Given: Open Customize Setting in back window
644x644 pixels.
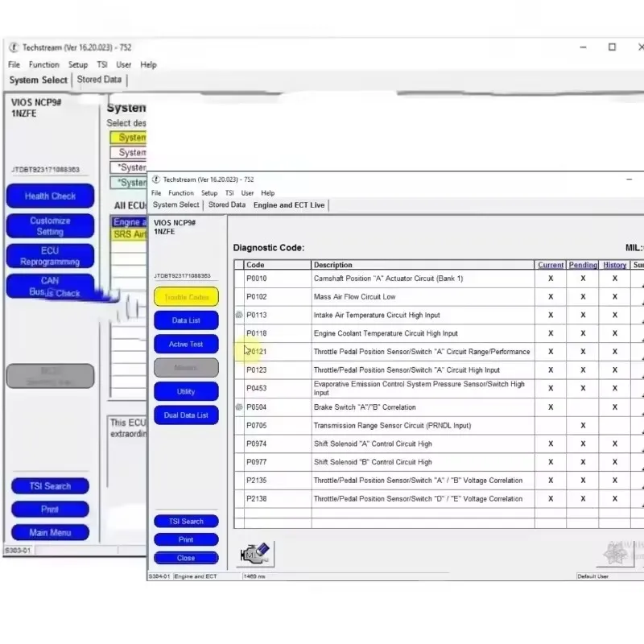Looking at the screenshot, I should point(50,226).
